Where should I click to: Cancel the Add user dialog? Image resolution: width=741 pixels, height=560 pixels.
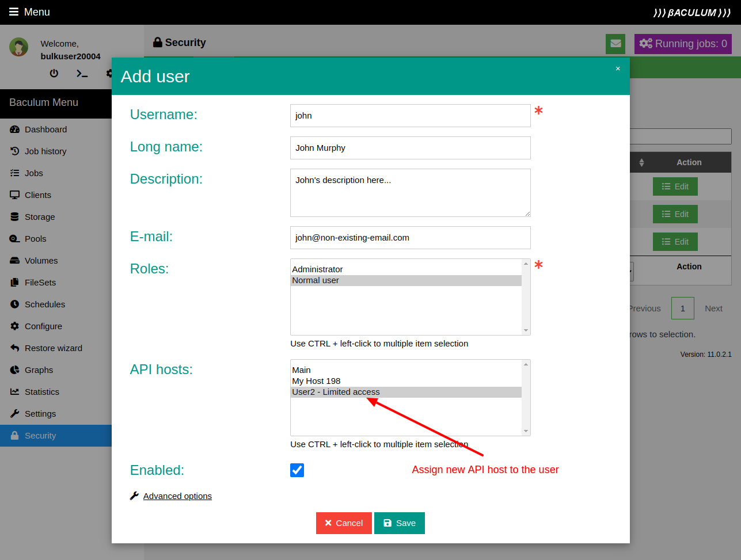(344, 523)
